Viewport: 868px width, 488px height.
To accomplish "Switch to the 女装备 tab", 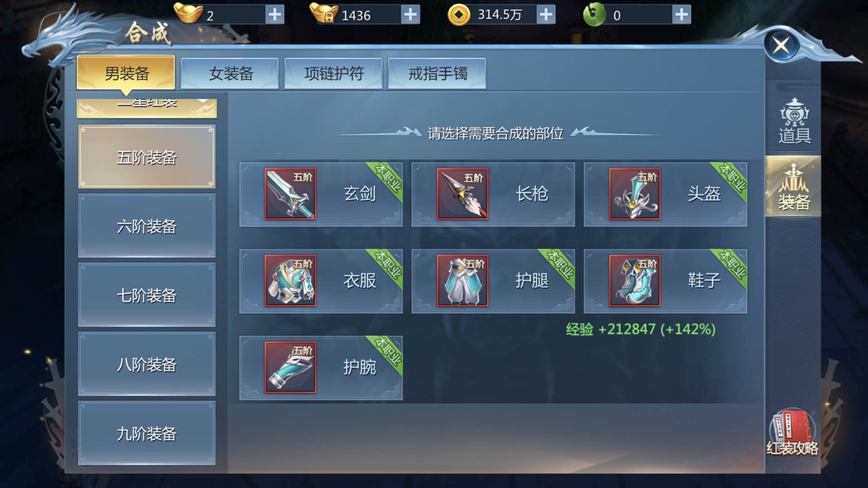I will point(230,73).
